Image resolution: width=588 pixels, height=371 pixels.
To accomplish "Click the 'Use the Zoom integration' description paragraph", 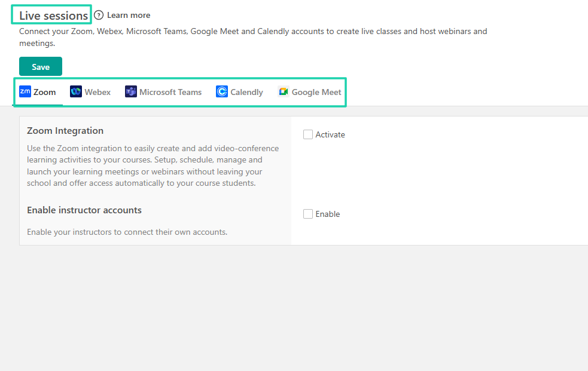I will pos(153,165).
